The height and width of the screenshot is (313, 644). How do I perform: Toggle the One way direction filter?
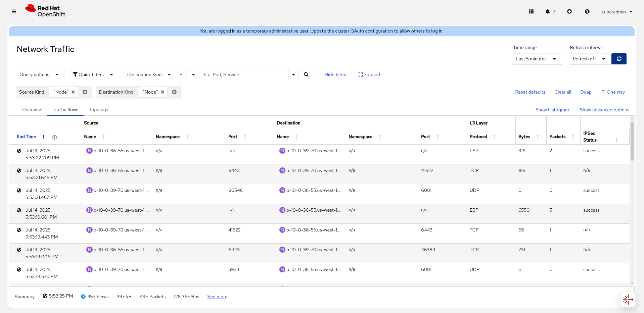613,92
